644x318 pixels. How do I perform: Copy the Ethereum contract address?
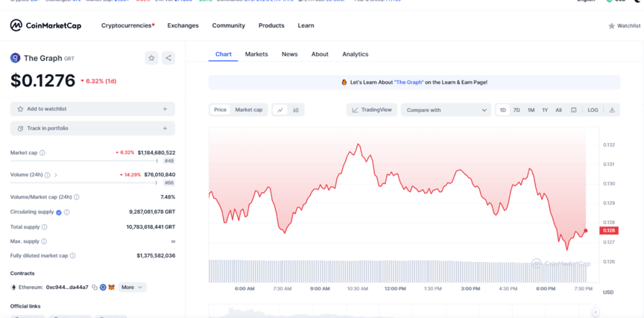point(95,287)
